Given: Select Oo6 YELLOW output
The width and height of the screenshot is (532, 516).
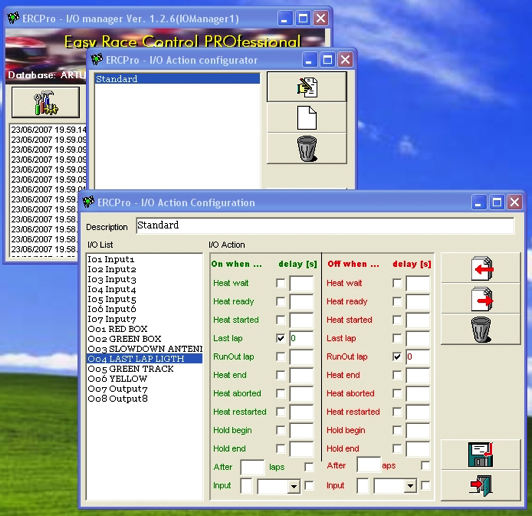Looking at the screenshot, I should point(144,379).
